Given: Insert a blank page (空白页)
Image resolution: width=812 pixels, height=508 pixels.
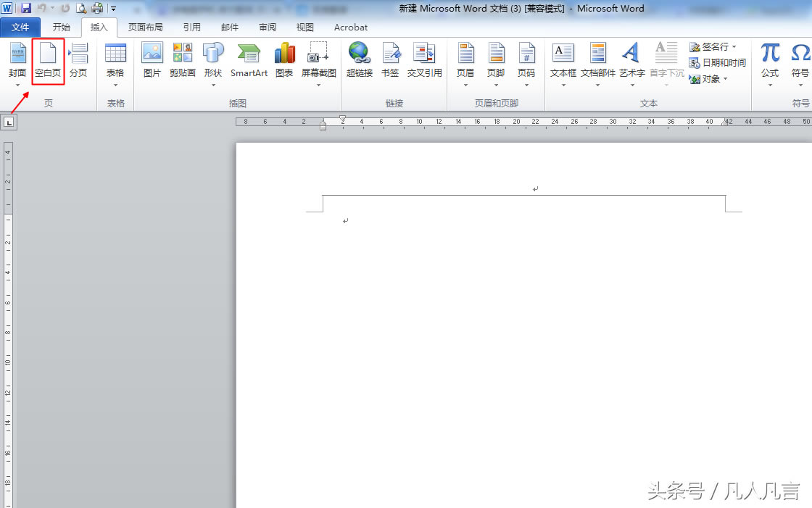Looking at the screenshot, I should click(48, 61).
